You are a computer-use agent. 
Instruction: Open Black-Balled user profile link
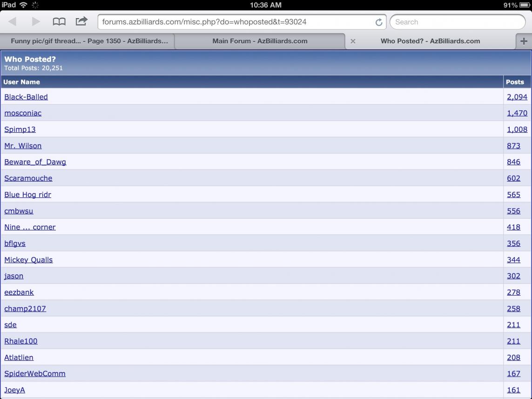point(26,97)
